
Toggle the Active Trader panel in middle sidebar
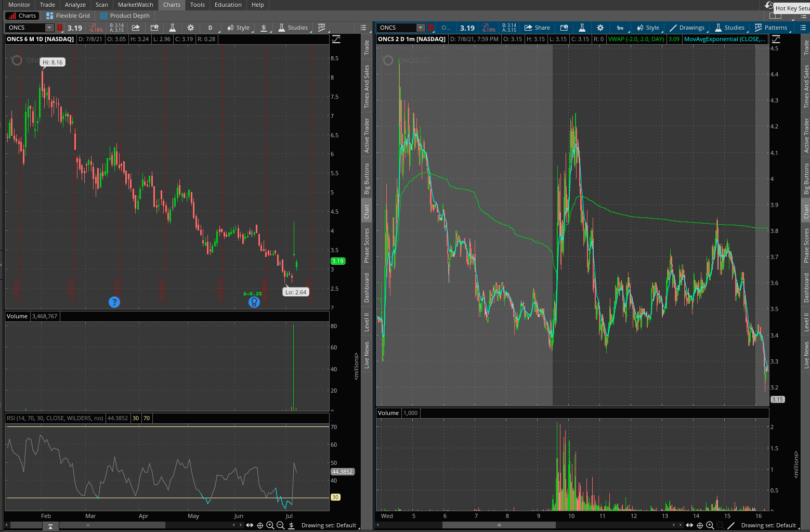pos(367,135)
